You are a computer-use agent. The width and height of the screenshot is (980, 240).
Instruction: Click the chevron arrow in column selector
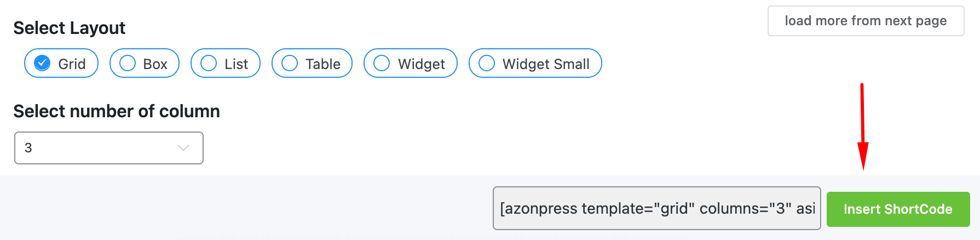pyautogui.click(x=183, y=148)
